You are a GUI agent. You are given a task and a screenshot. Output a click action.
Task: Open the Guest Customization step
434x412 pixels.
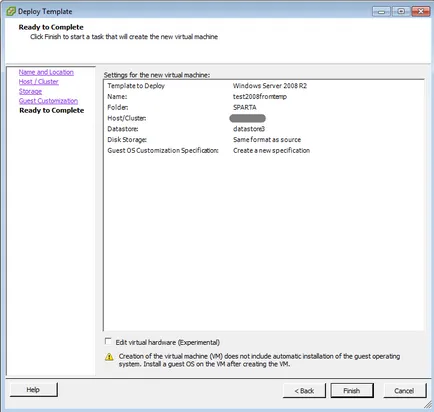[x=48, y=101]
